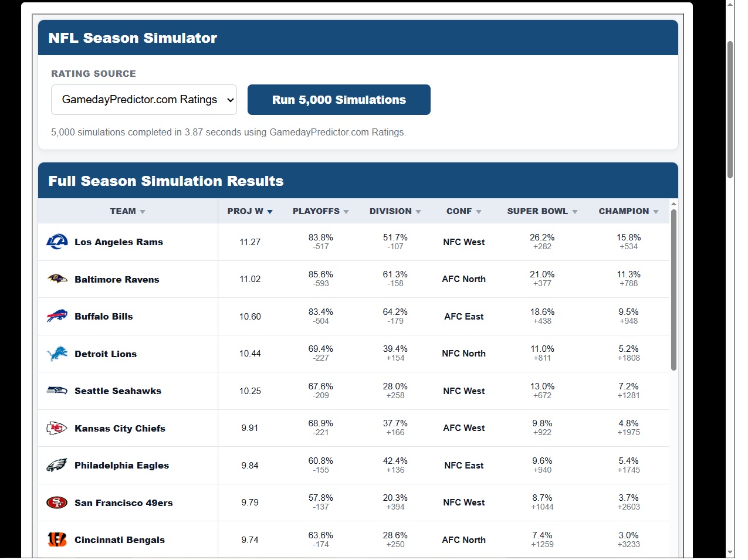Run 5,000 Simulations

(x=339, y=100)
